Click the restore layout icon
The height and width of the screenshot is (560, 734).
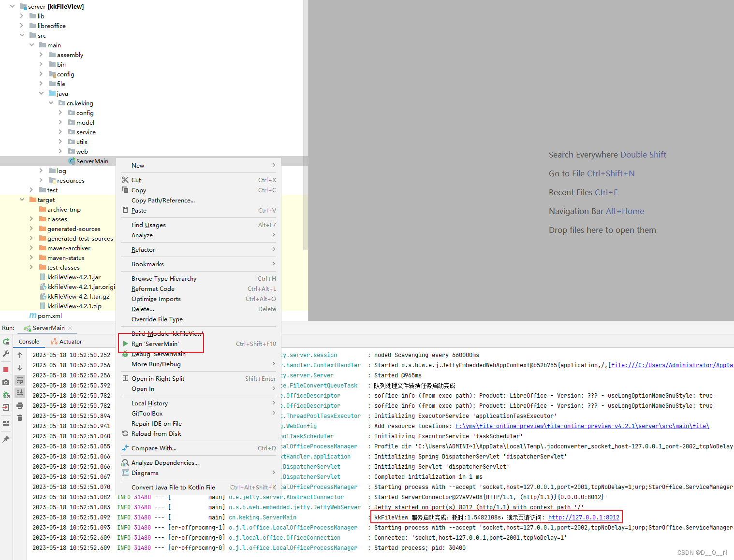[6, 423]
